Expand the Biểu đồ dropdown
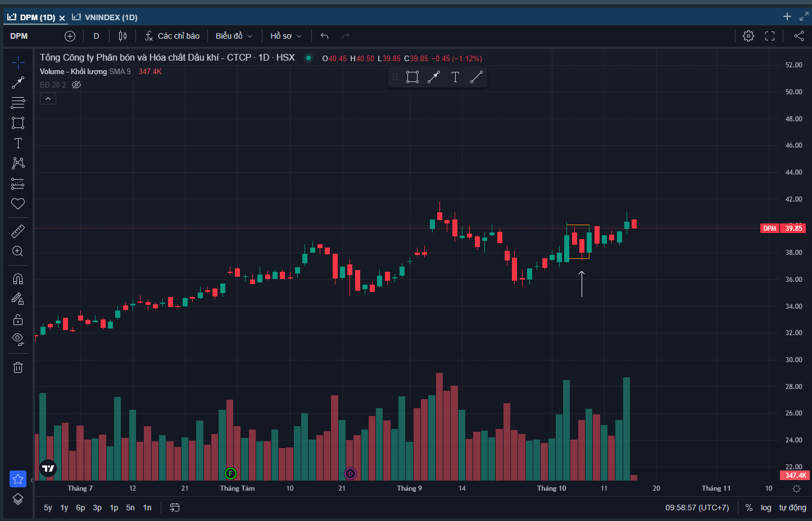This screenshot has width=812, height=521. point(234,36)
